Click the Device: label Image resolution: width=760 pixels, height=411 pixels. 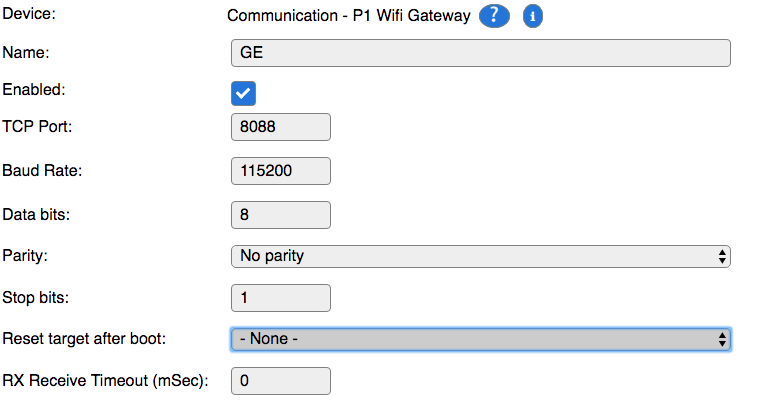point(29,14)
